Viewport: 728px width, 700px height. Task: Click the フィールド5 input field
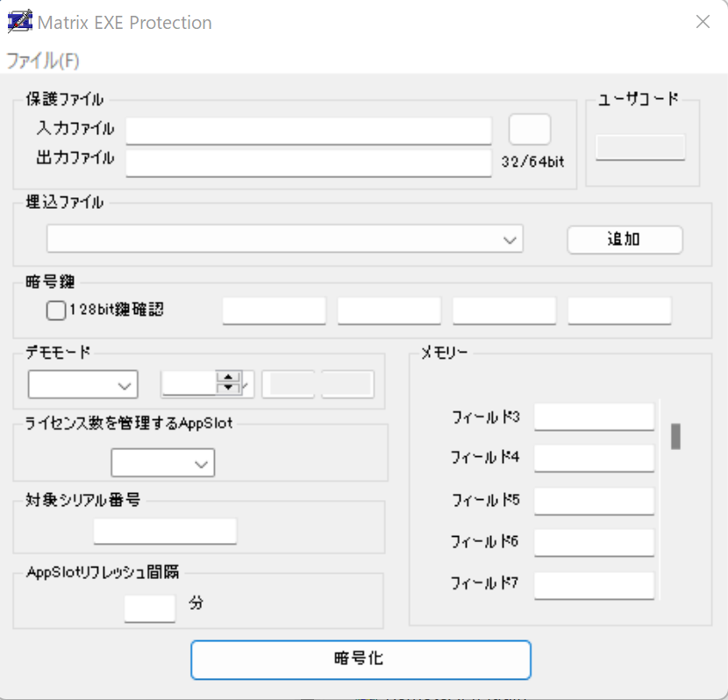pyautogui.click(x=595, y=501)
